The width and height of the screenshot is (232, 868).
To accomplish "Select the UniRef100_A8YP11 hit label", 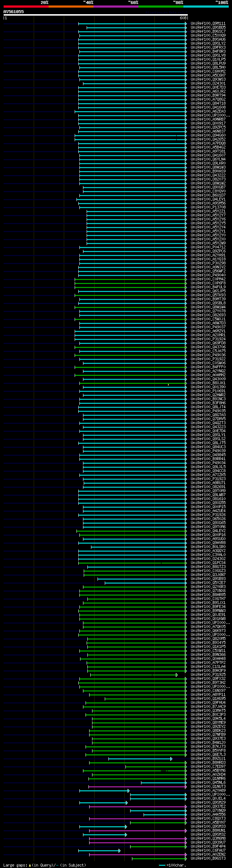I will pyautogui.click(x=208, y=694).
